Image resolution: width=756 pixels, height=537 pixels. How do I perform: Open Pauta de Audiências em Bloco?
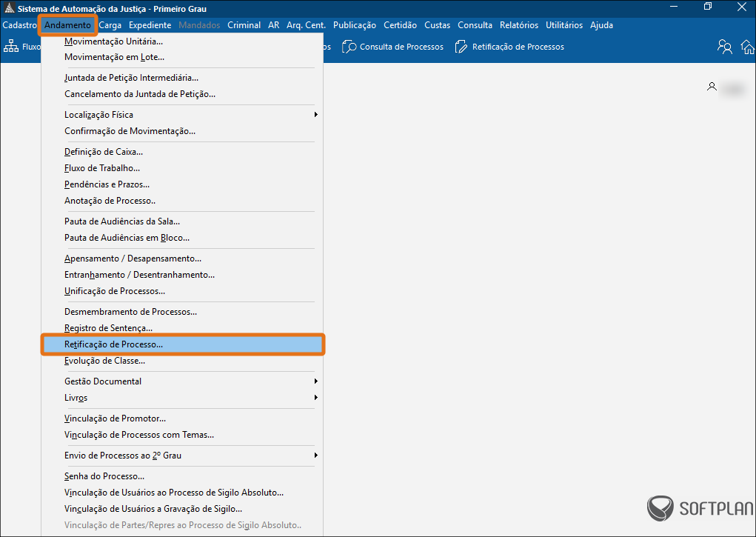pos(182,238)
